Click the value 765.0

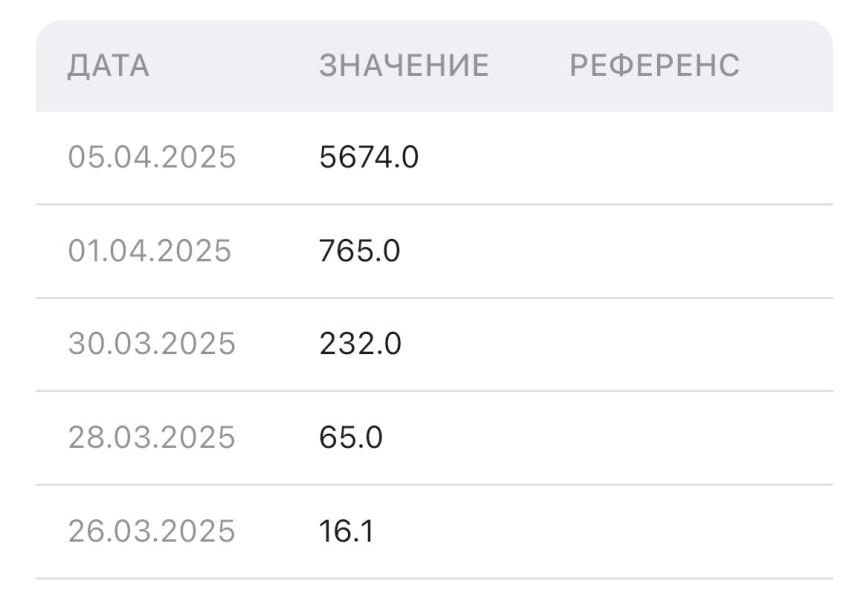(360, 251)
